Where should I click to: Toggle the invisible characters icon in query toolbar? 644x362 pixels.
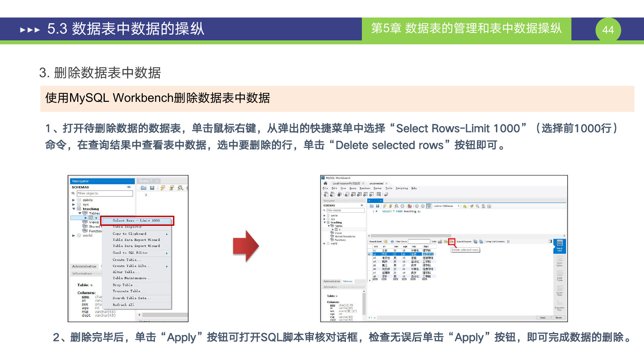483,206
